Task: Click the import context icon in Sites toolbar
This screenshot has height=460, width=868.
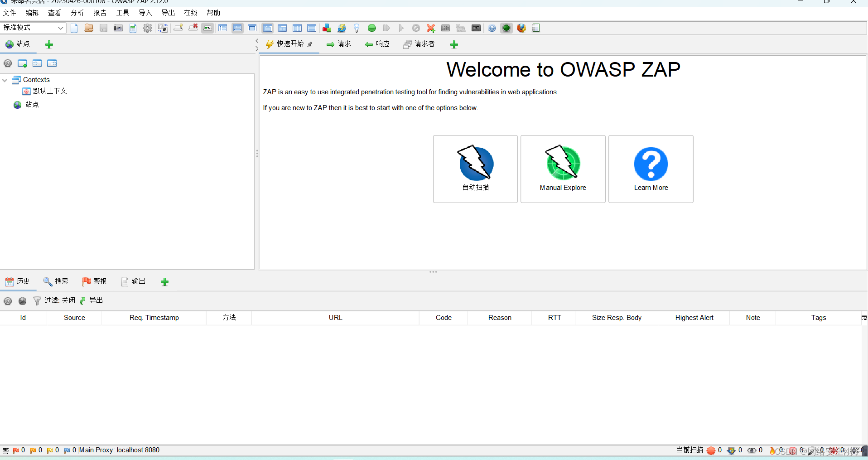Action: pyautogui.click(x=37, y=63)
